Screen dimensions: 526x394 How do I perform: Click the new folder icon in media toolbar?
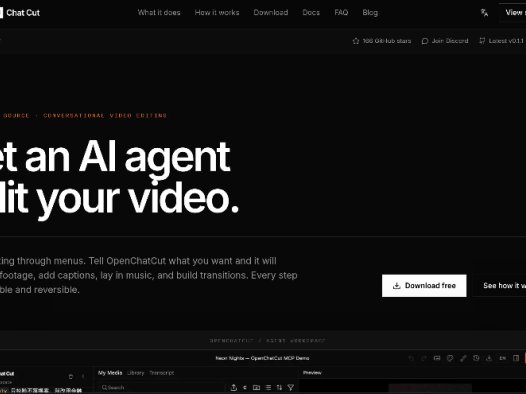(256, 388)
